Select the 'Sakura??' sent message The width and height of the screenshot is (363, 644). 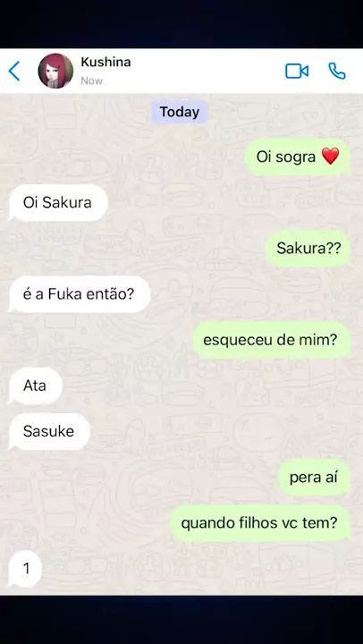[308, 249]
